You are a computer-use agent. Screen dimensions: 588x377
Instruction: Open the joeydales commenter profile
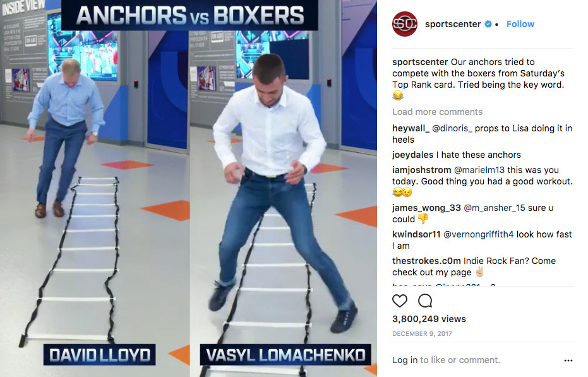click(x=412, y=155)
